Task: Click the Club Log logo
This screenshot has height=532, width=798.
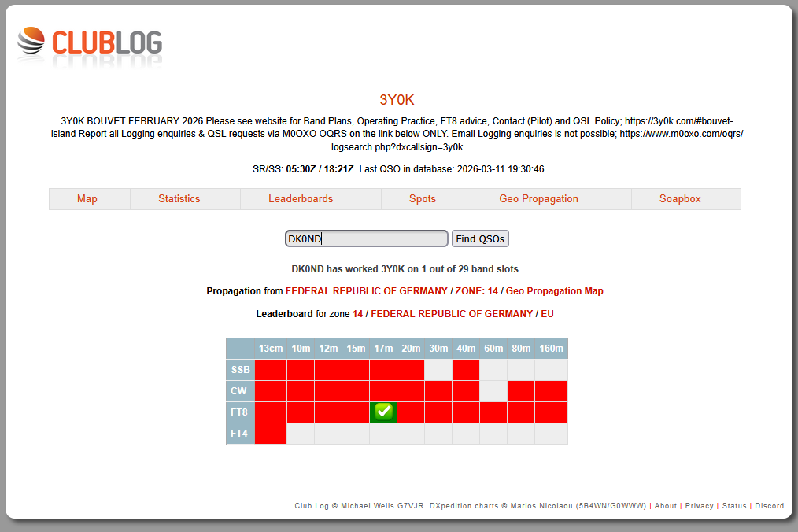Action: coord(90,42)
